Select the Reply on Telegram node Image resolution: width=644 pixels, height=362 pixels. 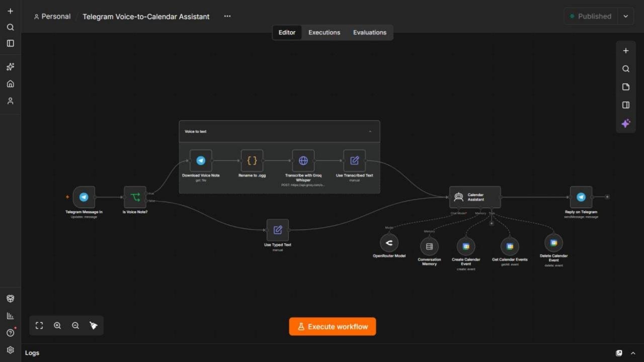point(581,197)
